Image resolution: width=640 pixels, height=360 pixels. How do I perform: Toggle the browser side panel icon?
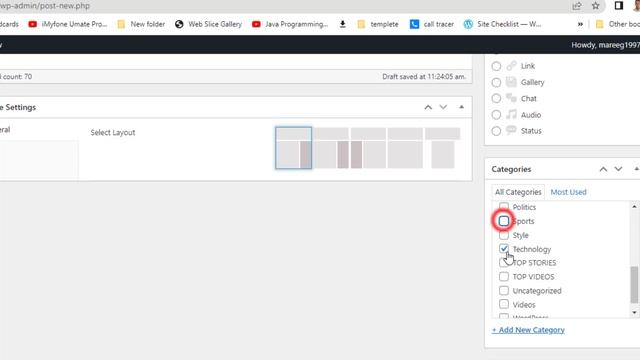(618, 6)
